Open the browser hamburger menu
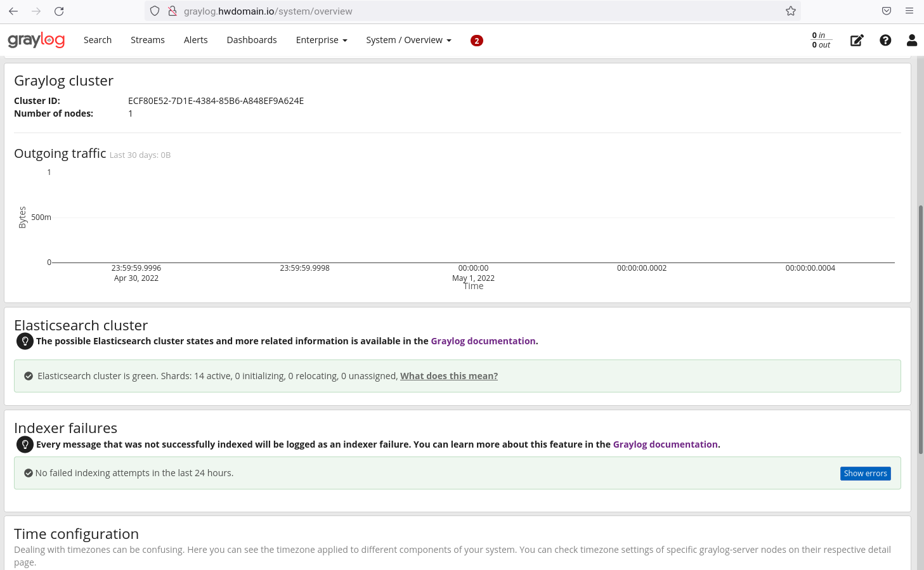 pos(909,11)
